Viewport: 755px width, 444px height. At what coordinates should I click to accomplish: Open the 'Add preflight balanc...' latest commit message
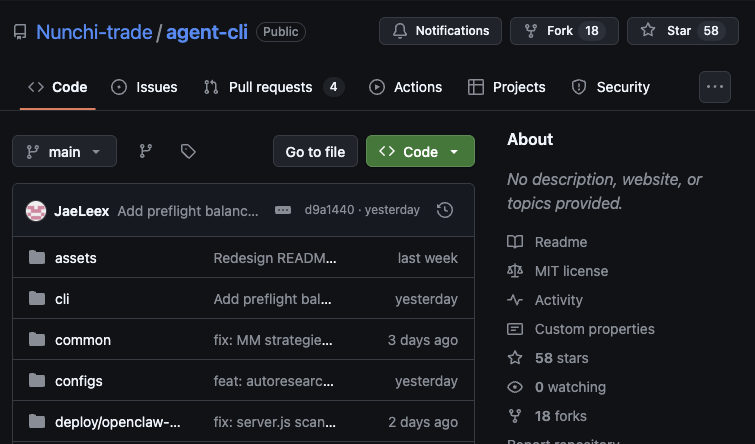tap(188, 211)
